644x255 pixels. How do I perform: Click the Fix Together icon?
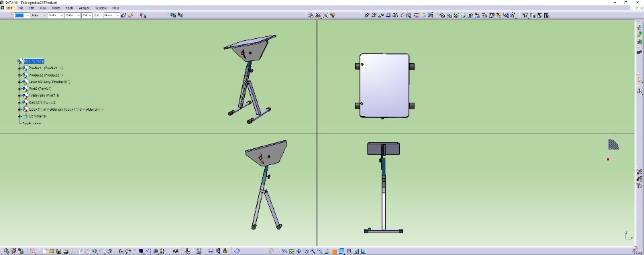pyautogui.click(x=402, y=15)
